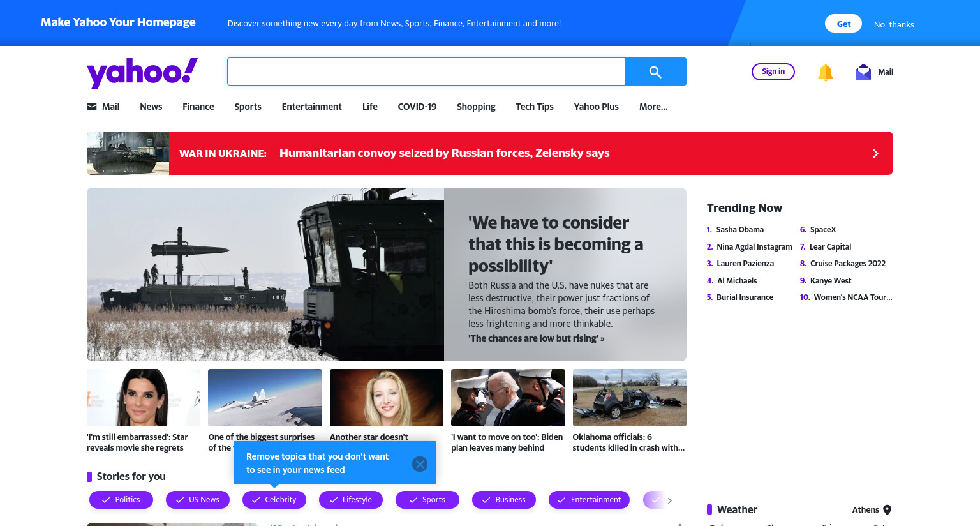The width and height of the screenshot is (980, 526).
Task: Go to the Life section
Action: (x=370, y=107)
